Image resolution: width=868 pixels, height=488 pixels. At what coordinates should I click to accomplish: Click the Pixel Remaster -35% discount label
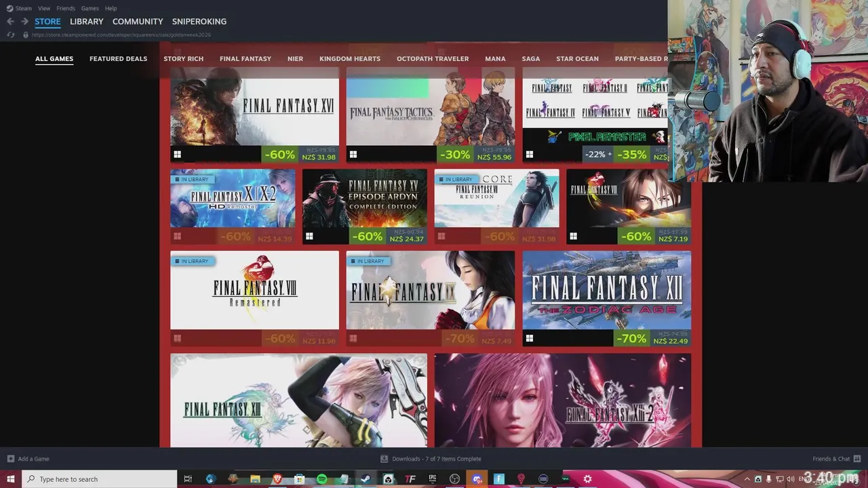point(631,155)
